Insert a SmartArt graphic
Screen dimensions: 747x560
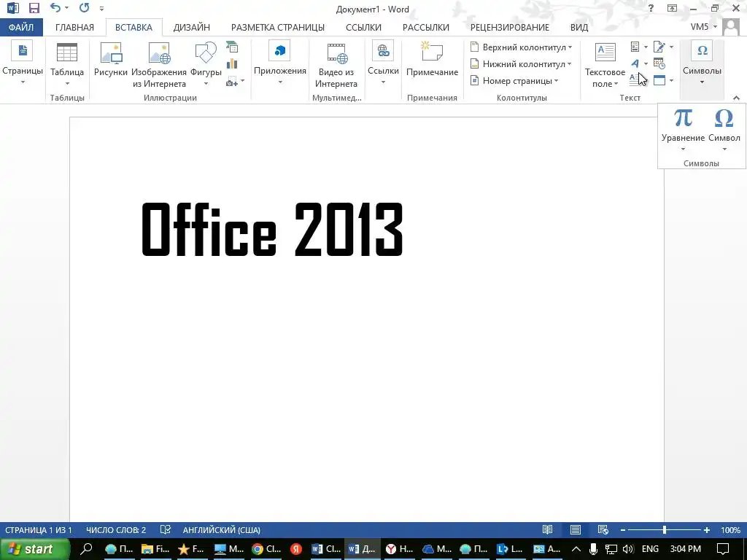232,47
